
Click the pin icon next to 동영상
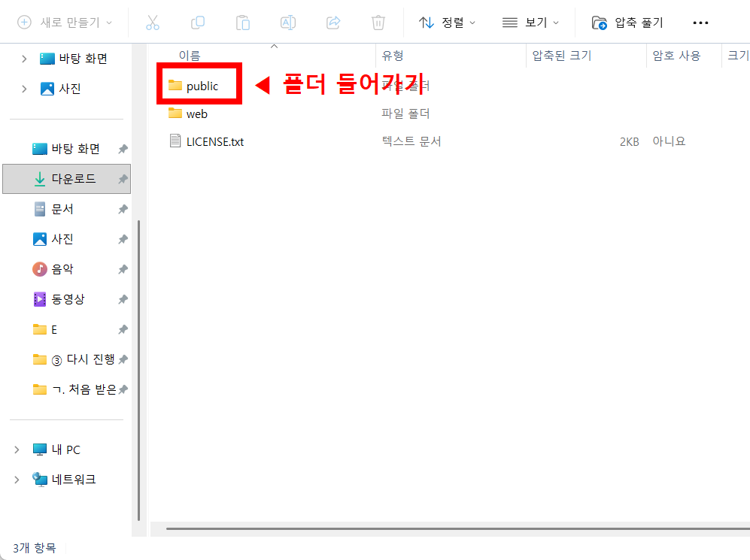pos(123,299)
